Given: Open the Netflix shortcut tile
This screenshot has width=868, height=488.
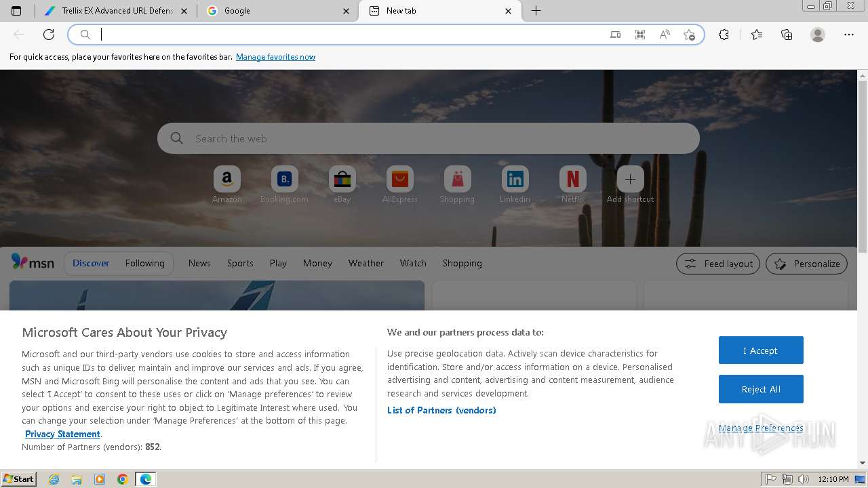Looking at the screenshot, I should [572, 180].
